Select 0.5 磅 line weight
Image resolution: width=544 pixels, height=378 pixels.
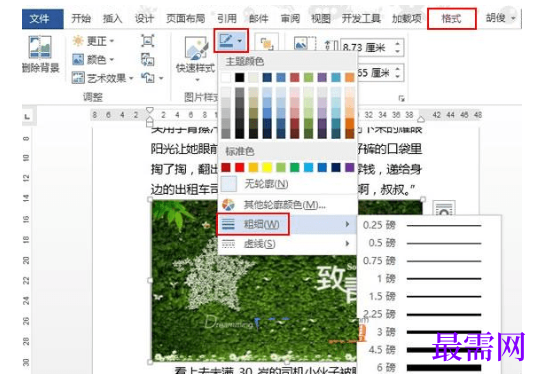click(429, 243)
